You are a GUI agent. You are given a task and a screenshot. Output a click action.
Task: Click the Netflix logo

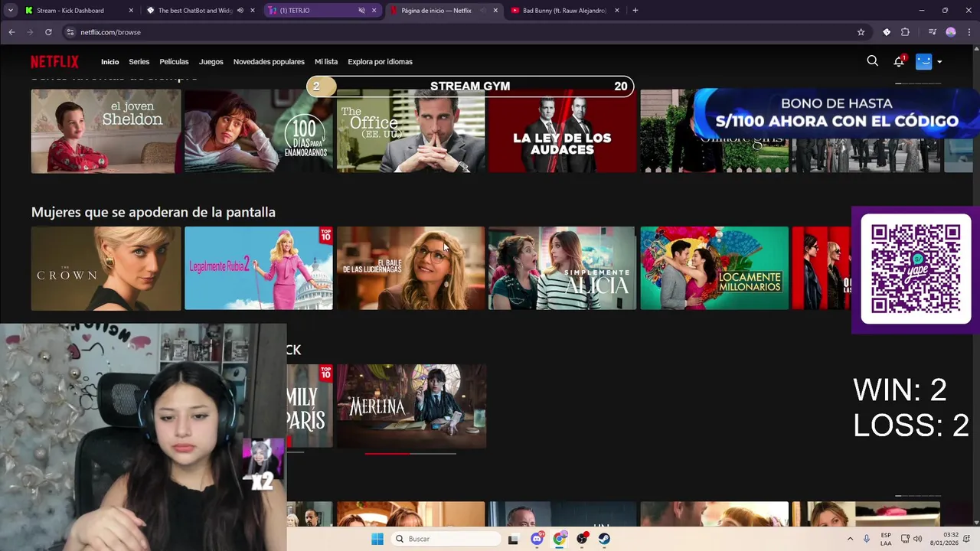click(54, 62)
